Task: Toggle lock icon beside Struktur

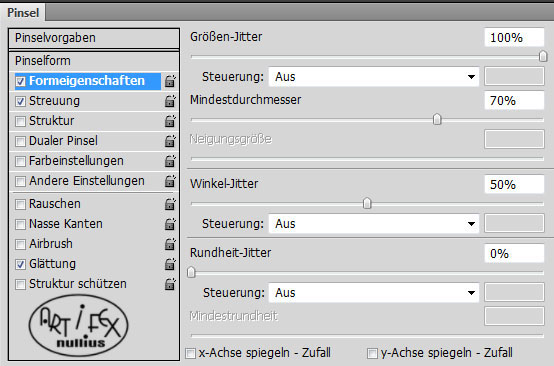Action: [170, 121]
